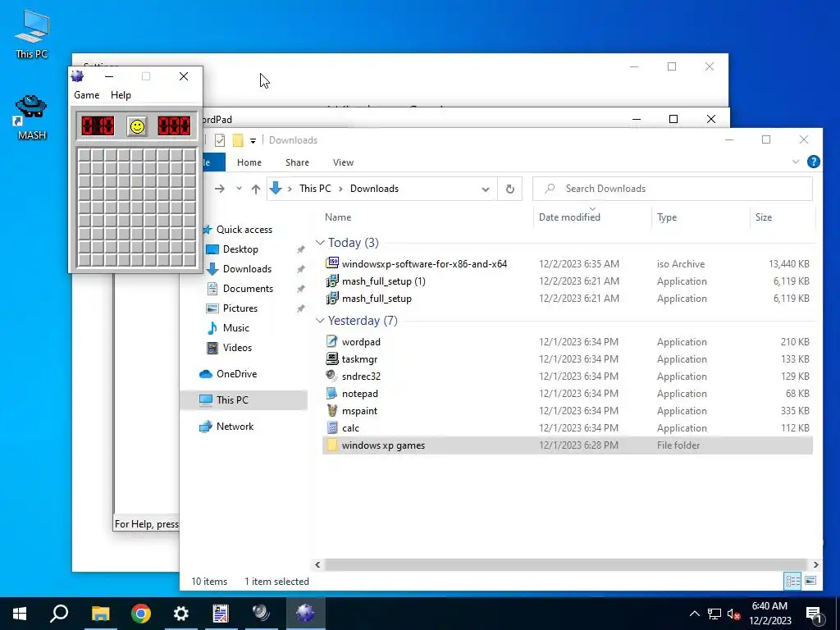The height and width of the screenshot is (630, 840).
Task: Go up one folder level
Action: coord(256,189)
